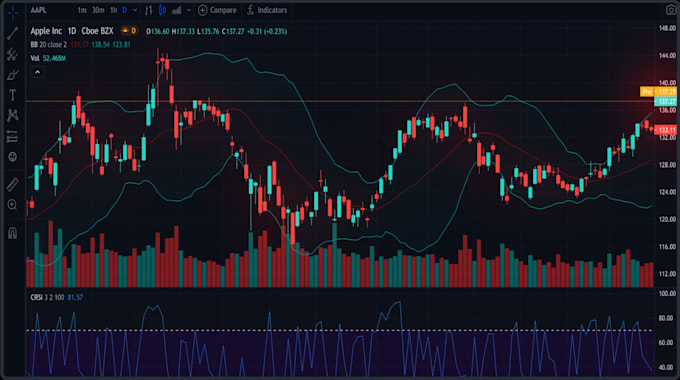This screenshot has height=380, width=680.
Task: Select the CRSI 3 2 100 indicator legend
Action: pyautogui.click(x=47, y=298)
